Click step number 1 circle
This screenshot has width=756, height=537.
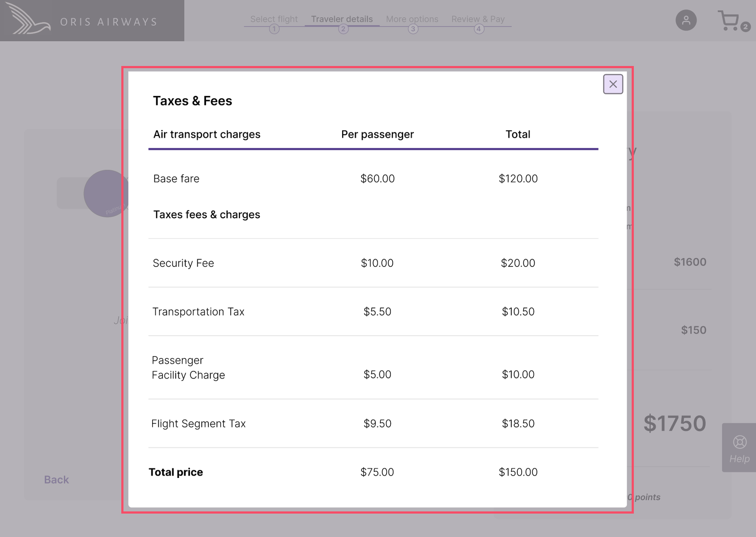click(x=274, y=29)
